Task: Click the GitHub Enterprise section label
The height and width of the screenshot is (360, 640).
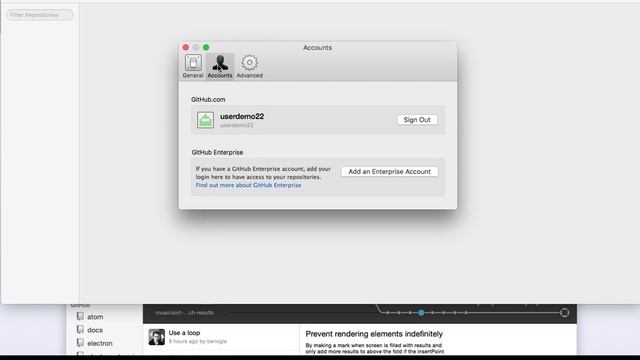Action: (217, 152)
